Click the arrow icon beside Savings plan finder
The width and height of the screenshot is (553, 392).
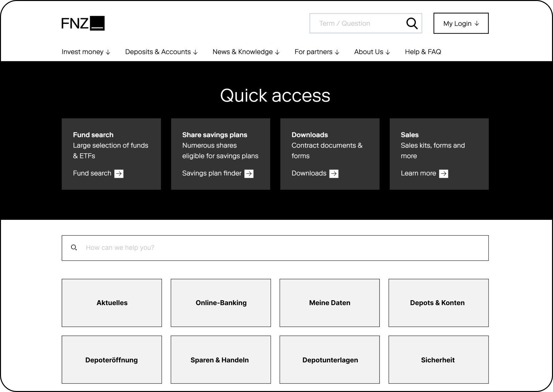(249, 174)
